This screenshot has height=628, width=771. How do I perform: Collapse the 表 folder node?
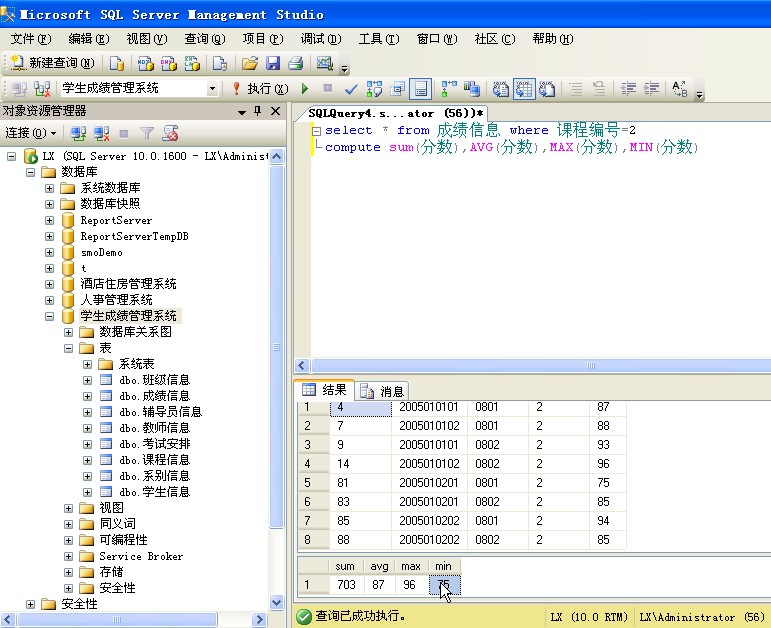(68, 348)
